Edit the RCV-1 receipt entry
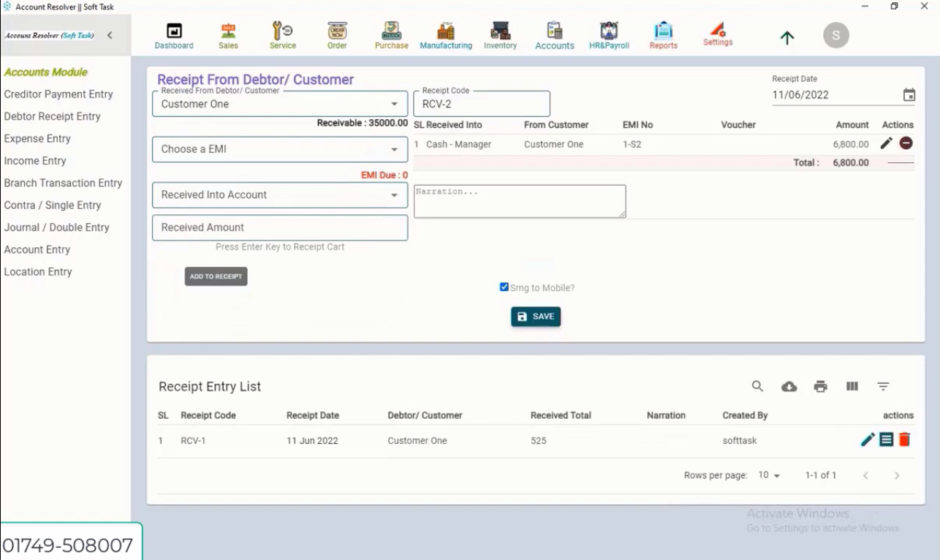Screen dimensions: 940x560 click(867, 440)
